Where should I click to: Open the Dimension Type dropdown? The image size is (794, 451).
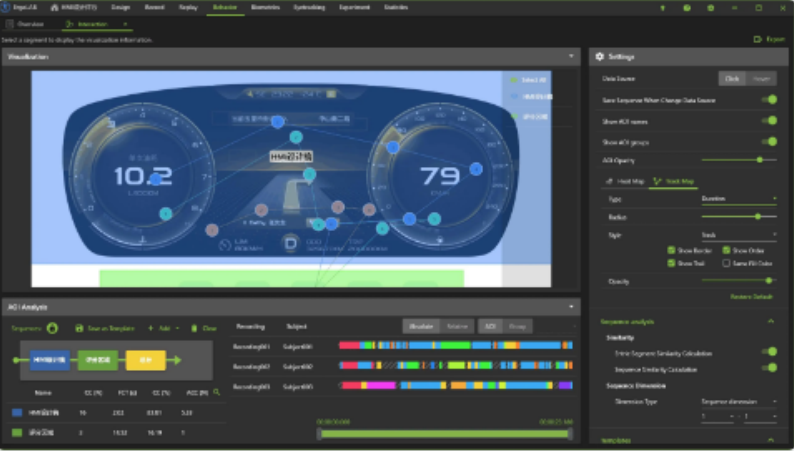click(738, 401)
